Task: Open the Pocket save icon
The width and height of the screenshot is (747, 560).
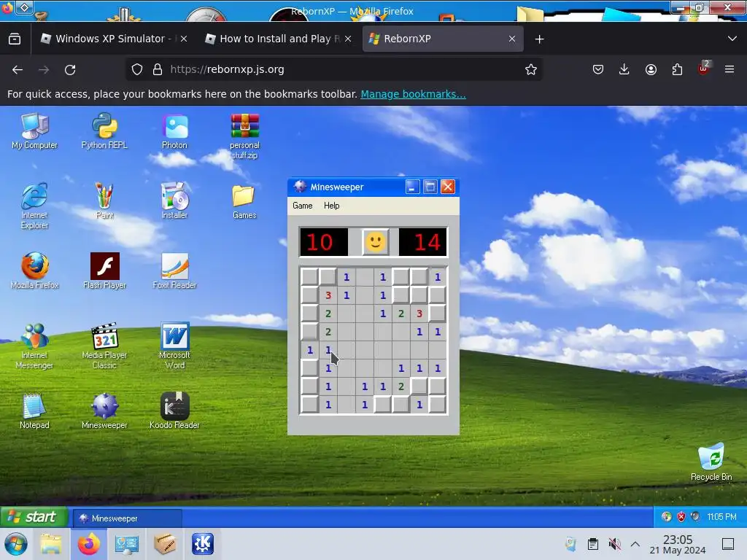Action: point(598,69)
